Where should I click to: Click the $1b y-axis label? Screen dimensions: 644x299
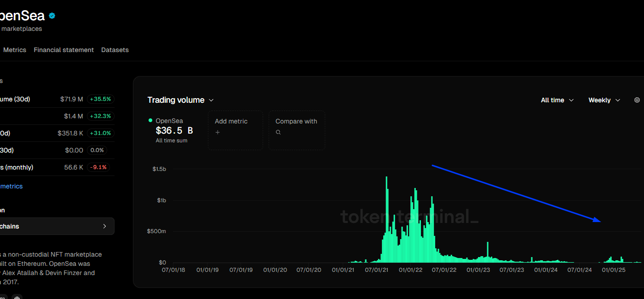pos(161,200)
